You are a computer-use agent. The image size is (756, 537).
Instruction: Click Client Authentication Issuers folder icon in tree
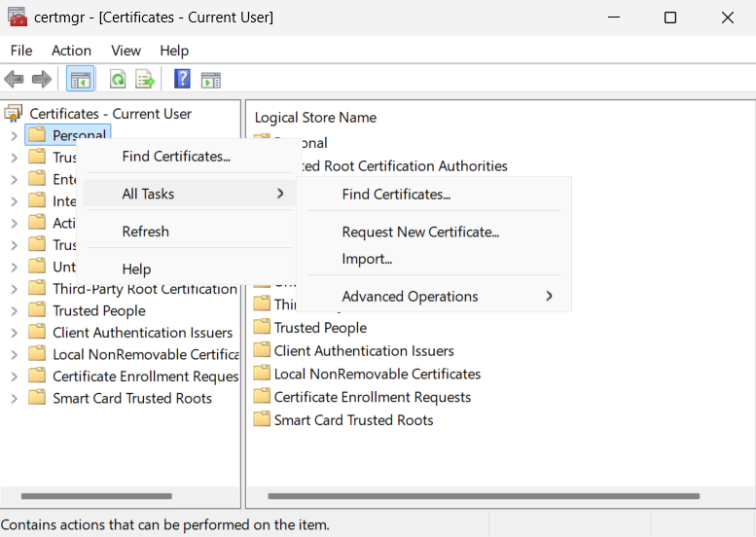(37, 332)
